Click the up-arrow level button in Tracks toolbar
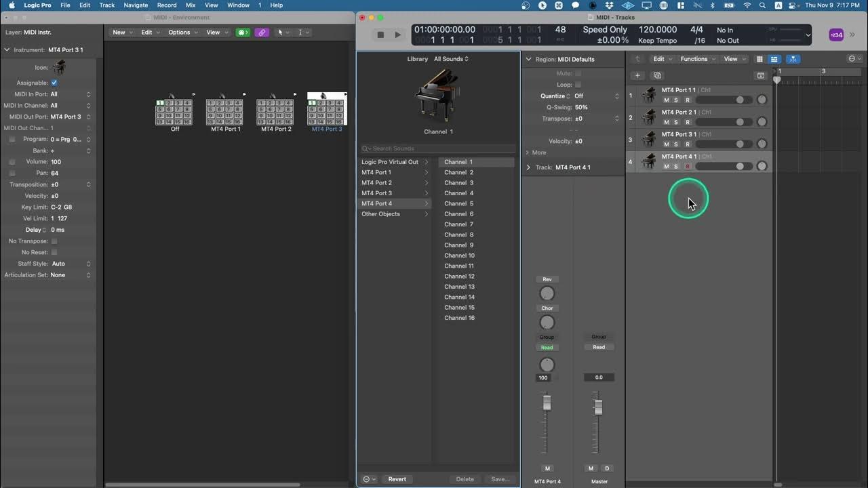This screenshot has height=488, width=868. click(637, 59)
